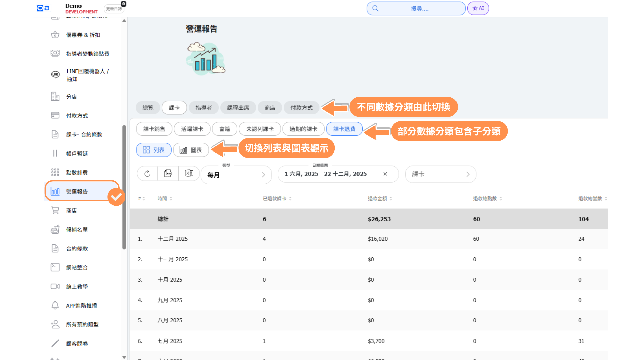Screen dimensions: 644x362
Task: Switch to the 指導者 tab
Action: coord(204,108)
